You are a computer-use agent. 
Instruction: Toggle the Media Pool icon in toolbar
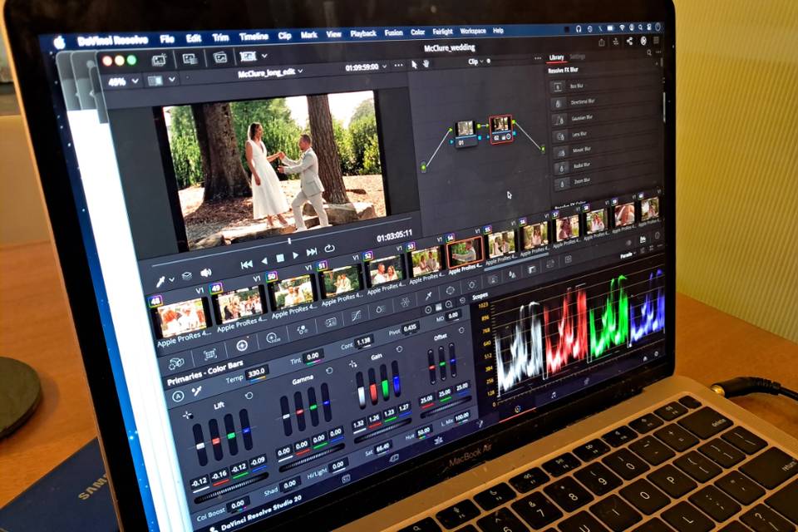[x=219, y=57]
